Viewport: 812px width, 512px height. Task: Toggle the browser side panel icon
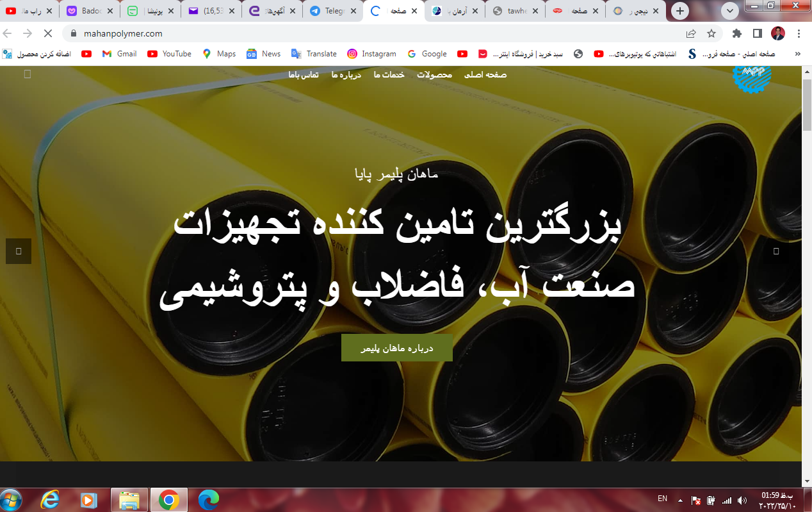[757, 33]
